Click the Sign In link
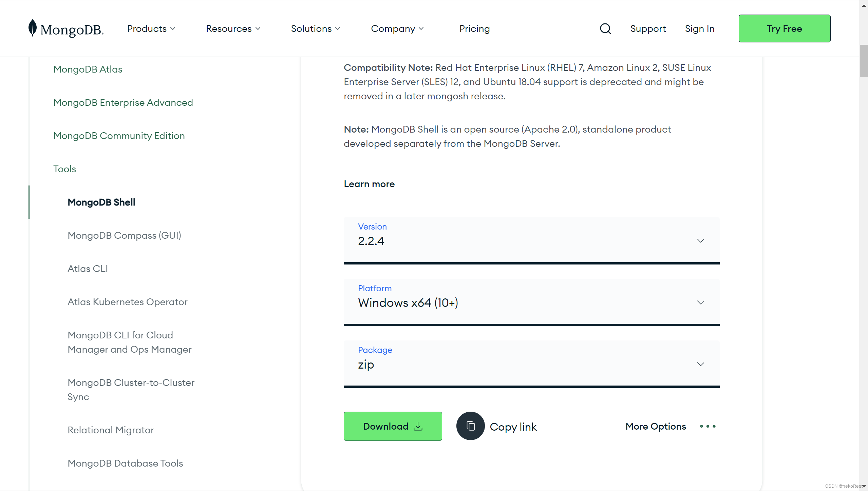This screenshot has width=868, height=491. [699, 29]
